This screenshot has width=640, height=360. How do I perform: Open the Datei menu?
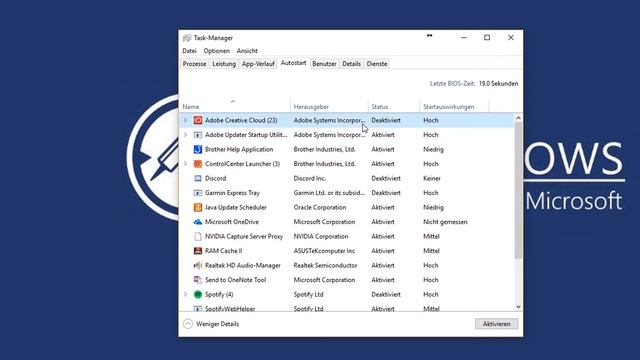(189, 51)
